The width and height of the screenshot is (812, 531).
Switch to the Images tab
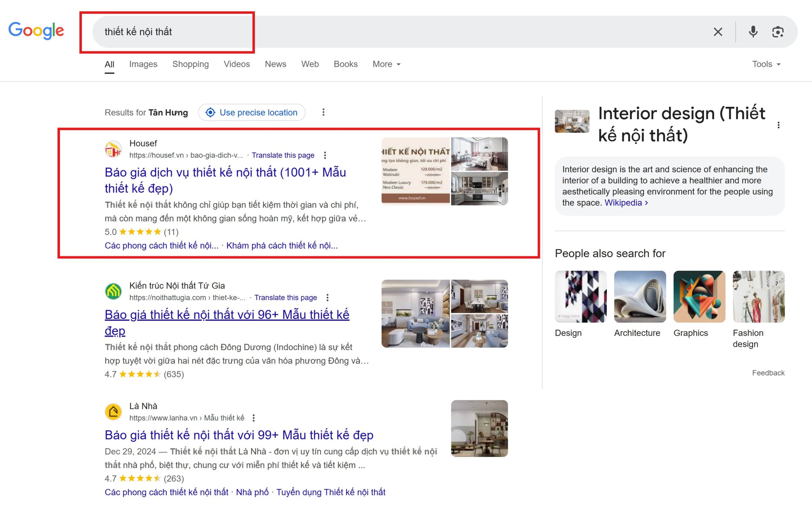coord(143,64)
